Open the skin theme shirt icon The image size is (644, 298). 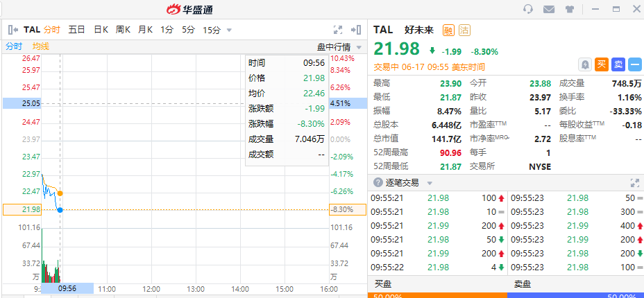[x=569, y=9]
